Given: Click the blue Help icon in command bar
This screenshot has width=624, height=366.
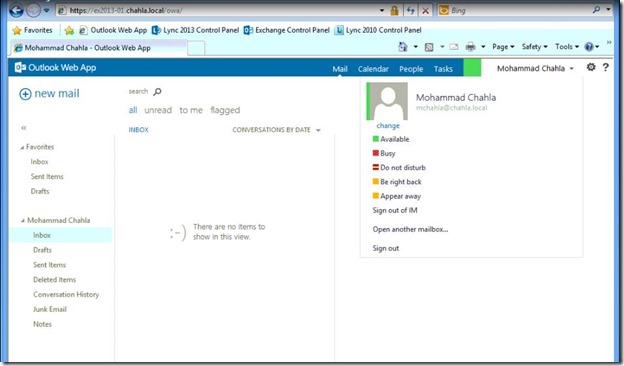Looking at the screenshot, I should click(589, 47).
